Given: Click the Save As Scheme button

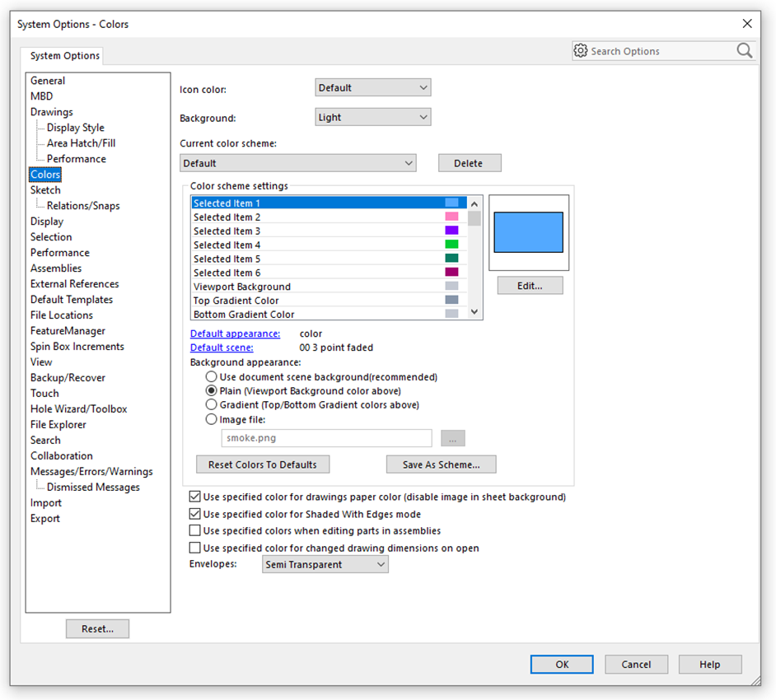Looking at the screenshot, I should (441, 464).
